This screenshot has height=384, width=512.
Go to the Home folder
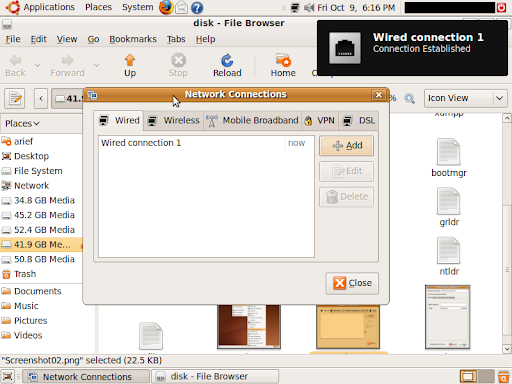pos(283,65)
